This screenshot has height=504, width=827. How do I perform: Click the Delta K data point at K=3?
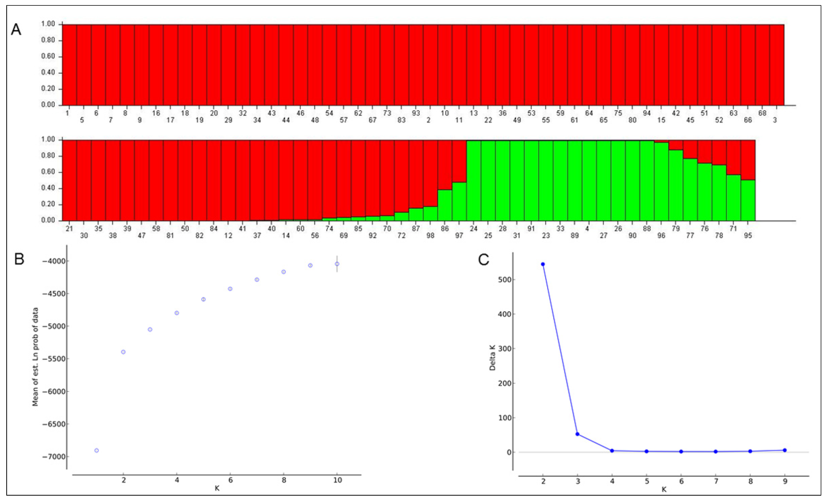pos(577,434)
